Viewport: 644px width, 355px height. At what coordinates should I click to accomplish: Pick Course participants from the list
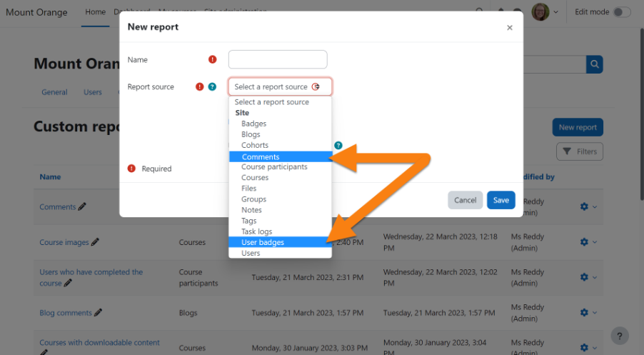click(x=274, y=167)
